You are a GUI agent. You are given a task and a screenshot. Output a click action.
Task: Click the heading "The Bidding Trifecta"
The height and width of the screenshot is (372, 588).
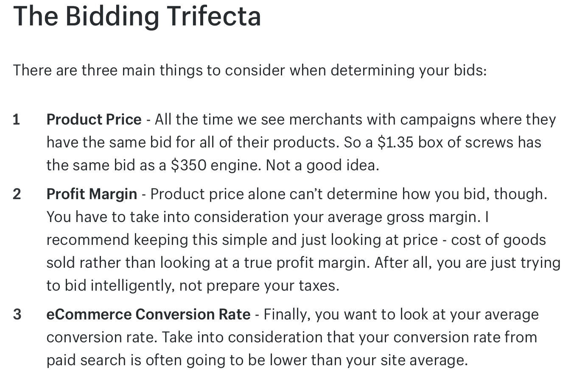point(137,17)
